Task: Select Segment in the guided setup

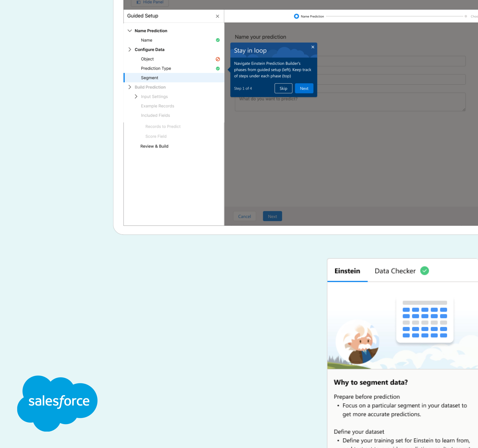Action: 149,78
